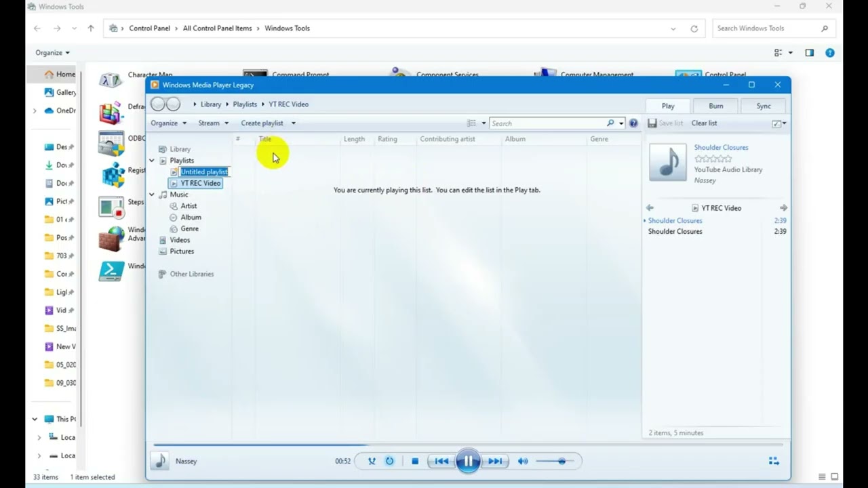Click Home in Windows Tools sidebar
This screenshot has width=868, height=488.
60,75
